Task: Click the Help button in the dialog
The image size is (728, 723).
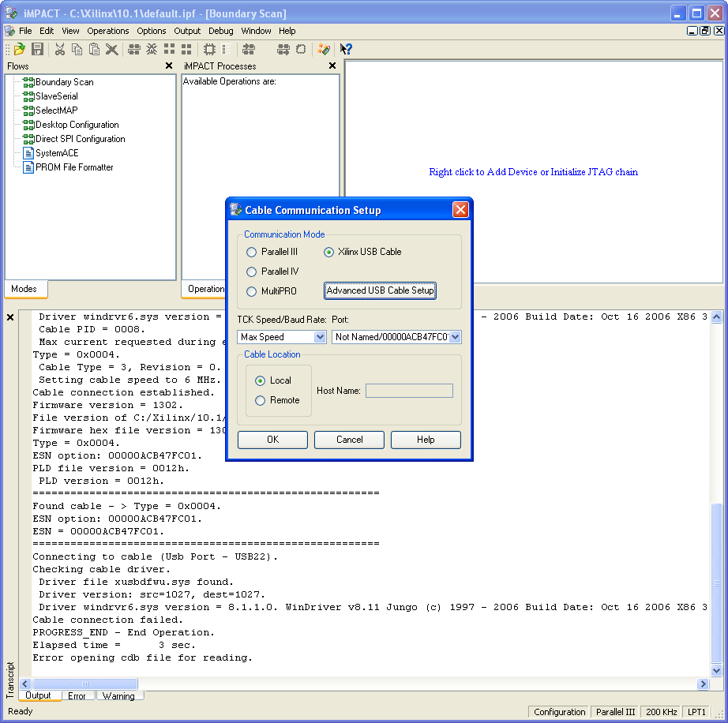Action: 426,440
